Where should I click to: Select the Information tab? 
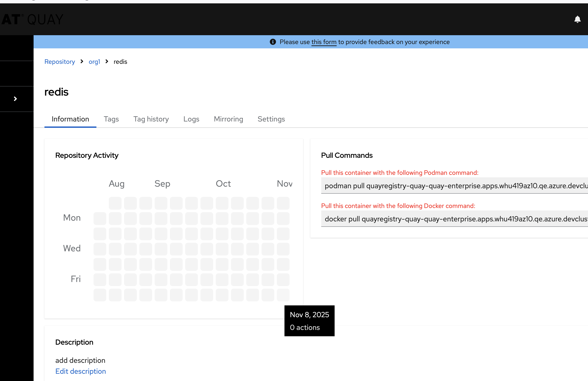point(70,119)
